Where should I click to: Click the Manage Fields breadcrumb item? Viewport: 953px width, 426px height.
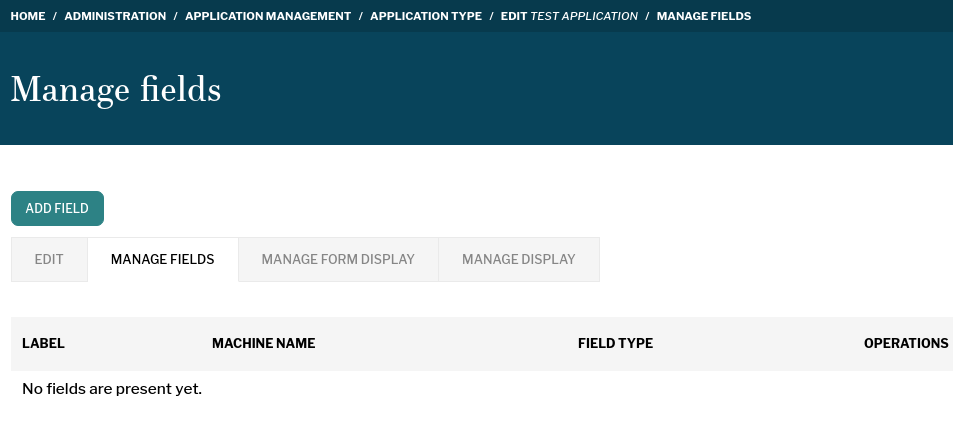(704, 16)
